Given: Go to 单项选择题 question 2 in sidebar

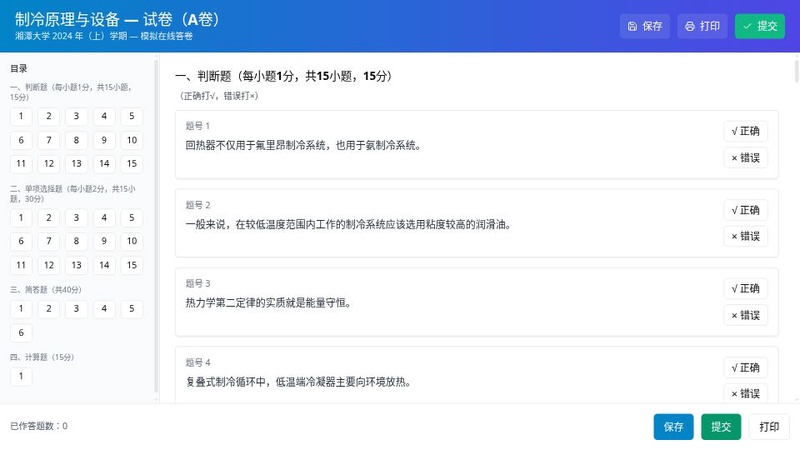Looking at the screenshot, I should (x=48, y=218).
